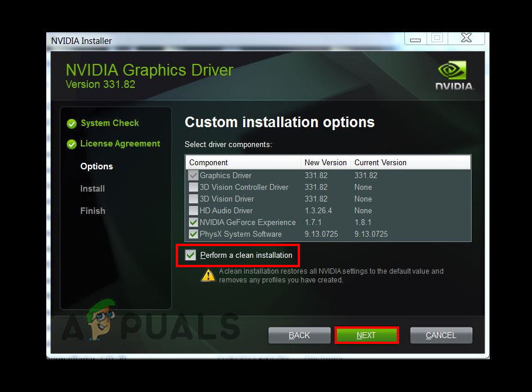Select the '3D Vision Controller Driver' label

tap(244, 188)
